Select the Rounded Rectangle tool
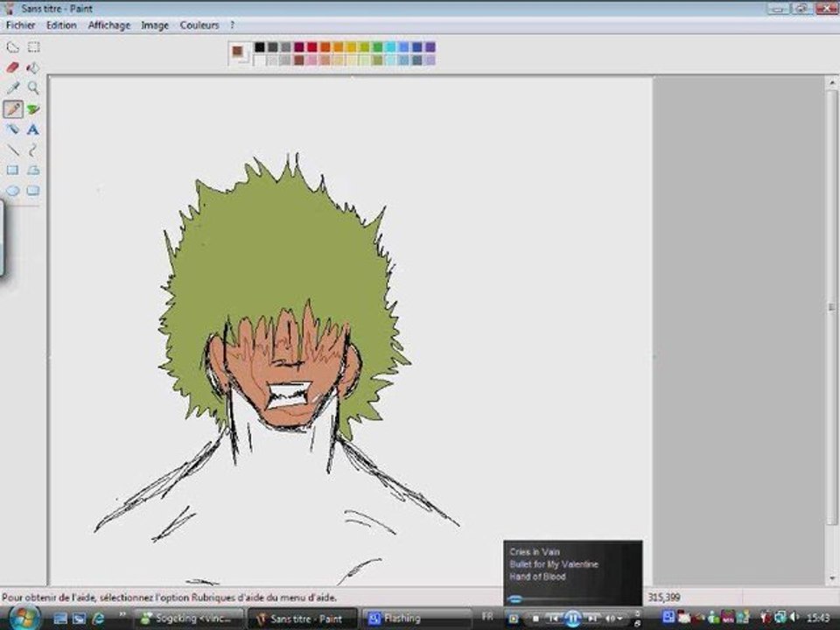The width and height of the screenshot is (840, 630). click(33, 191)
